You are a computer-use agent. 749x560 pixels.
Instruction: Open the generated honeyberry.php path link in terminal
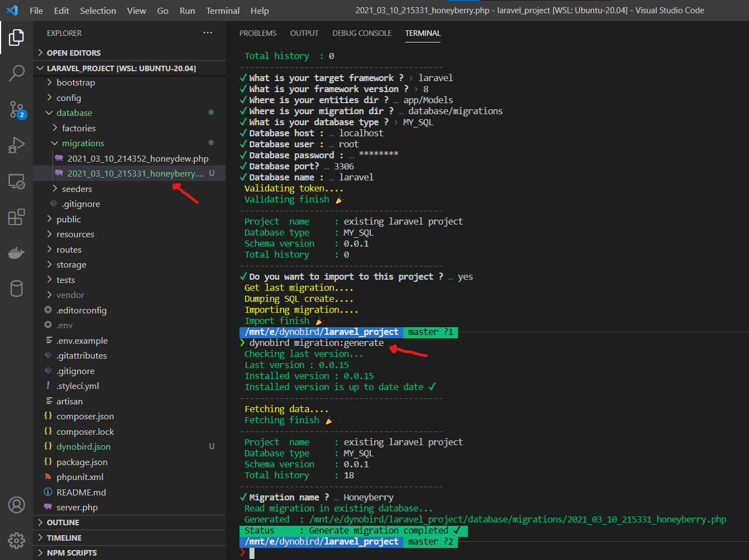tap(518, 519)
